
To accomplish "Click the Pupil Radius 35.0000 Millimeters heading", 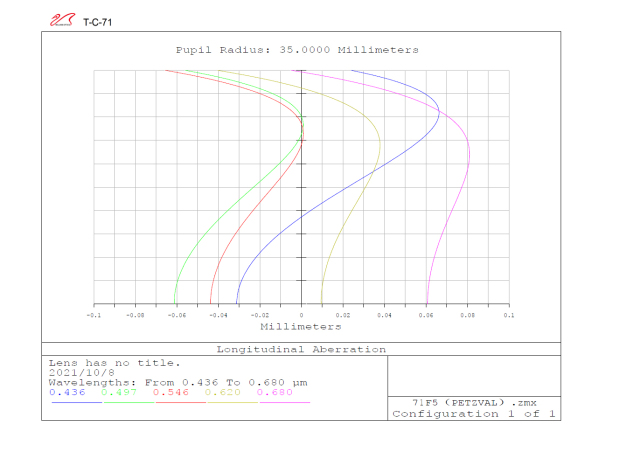I will tap(297, 50).
